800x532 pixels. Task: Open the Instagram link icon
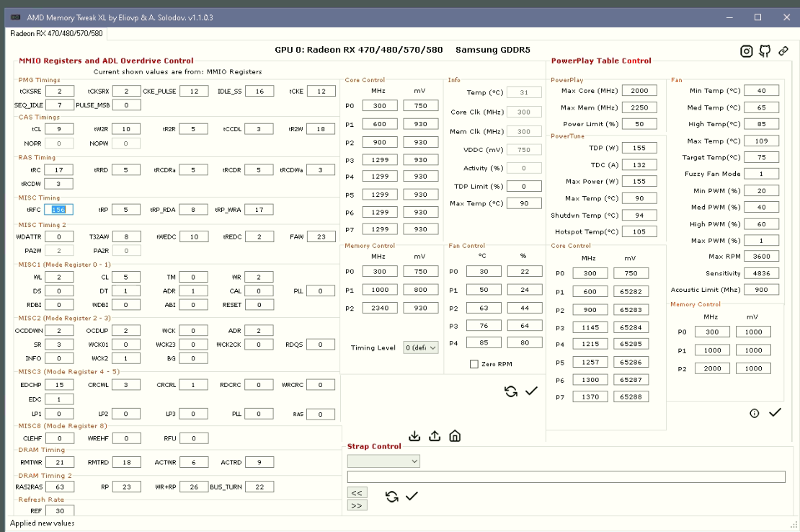click(x=747, y=51)
